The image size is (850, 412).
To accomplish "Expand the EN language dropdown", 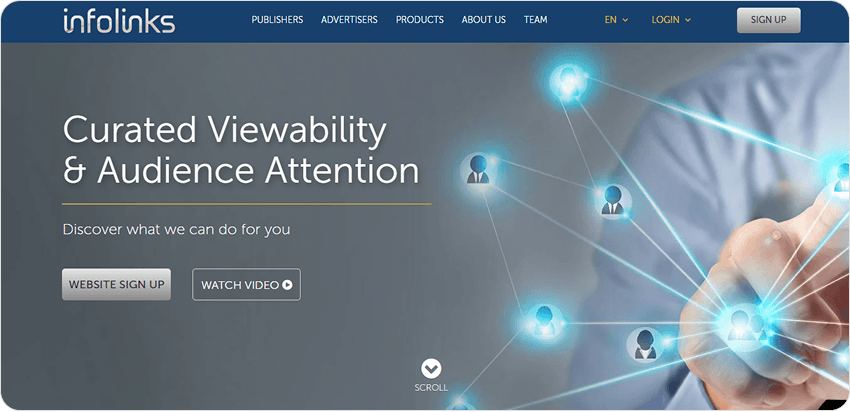I will click(x=616, y=20).
